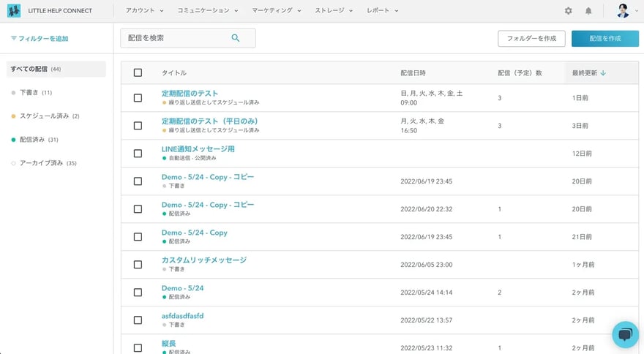
Task: Select the カスタムリッチメッセージ row checkbox
Action: click(138, 265)
